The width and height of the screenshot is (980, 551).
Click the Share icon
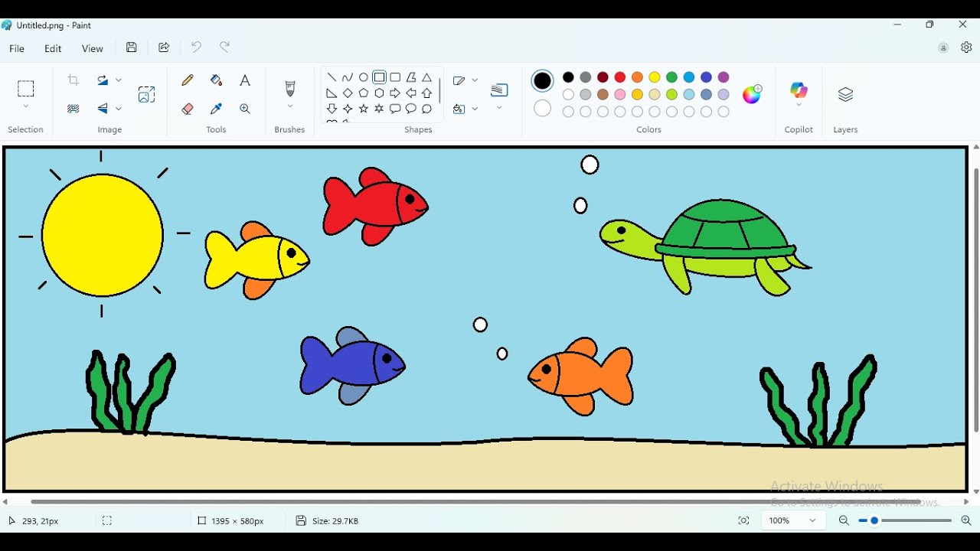point(164,47)
